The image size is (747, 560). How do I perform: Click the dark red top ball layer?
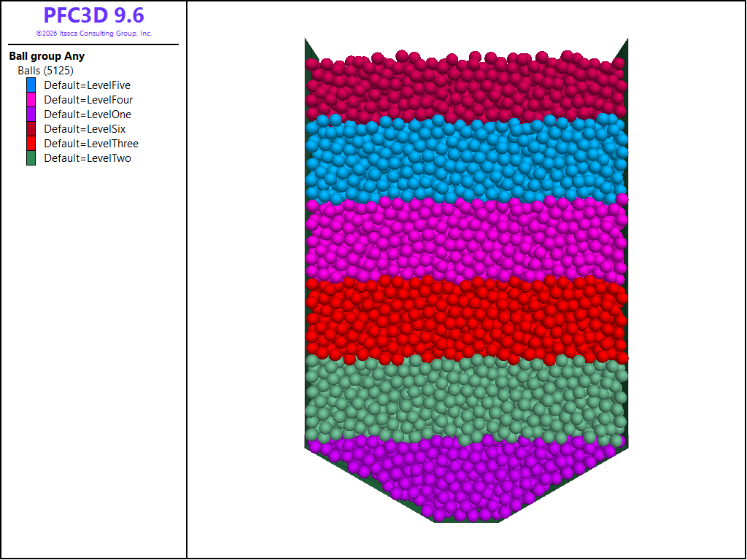tap(465, 87)
